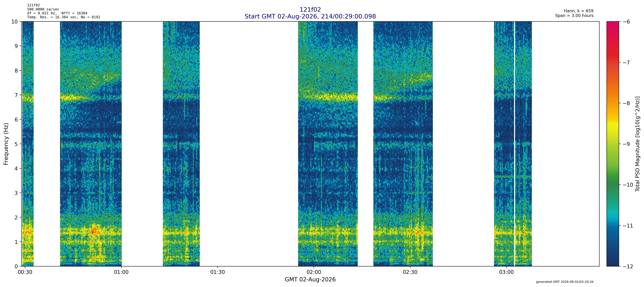The width and height of the screenshot is (644, 287).
Task: Click the "Frequency (Hz)" y-axis label
Action: (6, 144)
